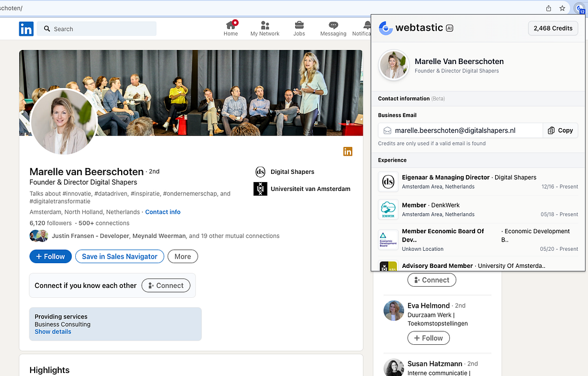This screenshot has width=588, height=376.
Task: Click the Member Economic Board Of Dev.. entry
Action: coord(478,240)
